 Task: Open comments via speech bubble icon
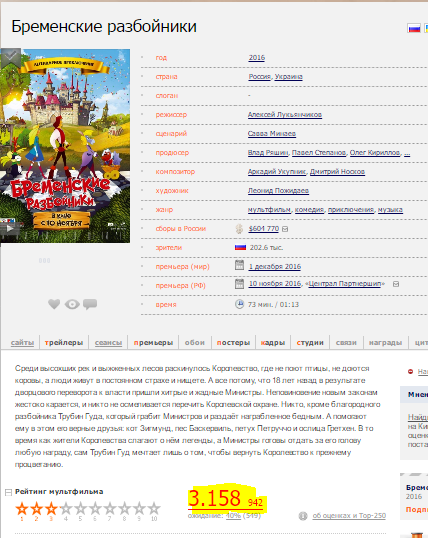pyautogui.click(x=90, y=304)
